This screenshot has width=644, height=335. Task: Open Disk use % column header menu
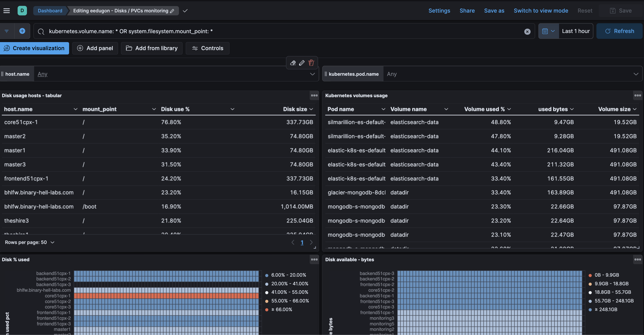pyautogui.click(x=232, y=109)
